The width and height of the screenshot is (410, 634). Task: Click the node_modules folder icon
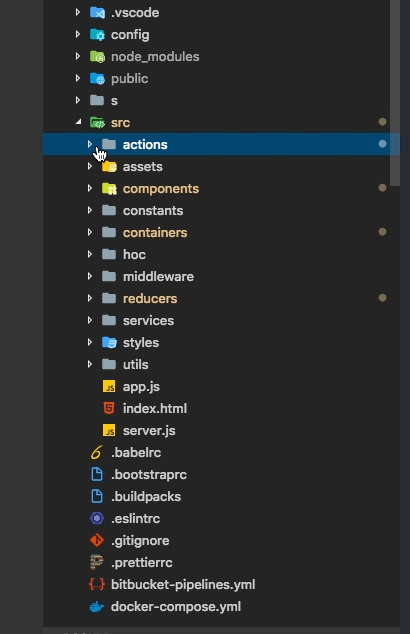point(97,57)
